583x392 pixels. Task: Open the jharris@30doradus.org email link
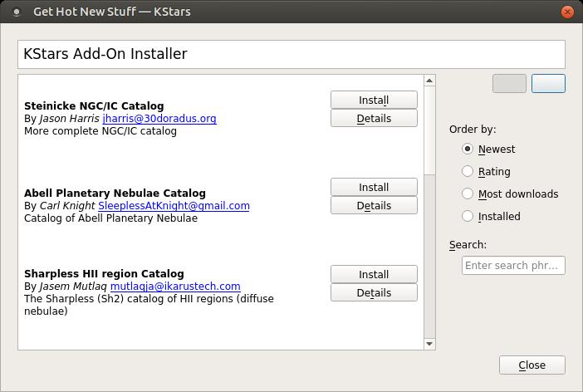coord(159,119)
